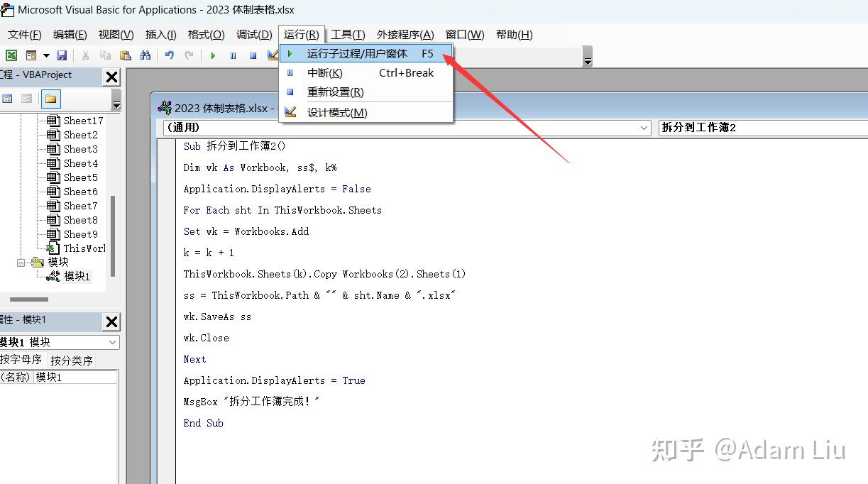Select Sheet7 in project tree

coord(72,206)
